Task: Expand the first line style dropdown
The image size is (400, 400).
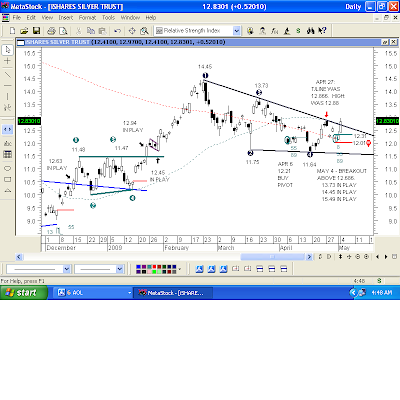Action: pos(66,269)
